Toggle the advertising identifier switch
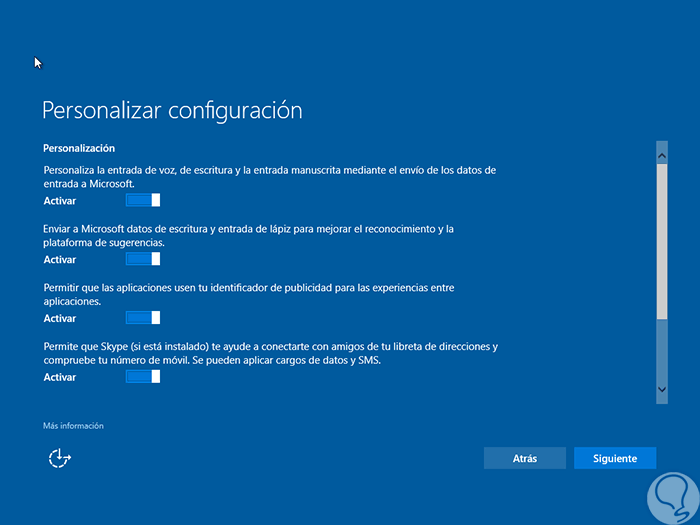The height and width of the screenshot is (525, 700). coord(143,318)
